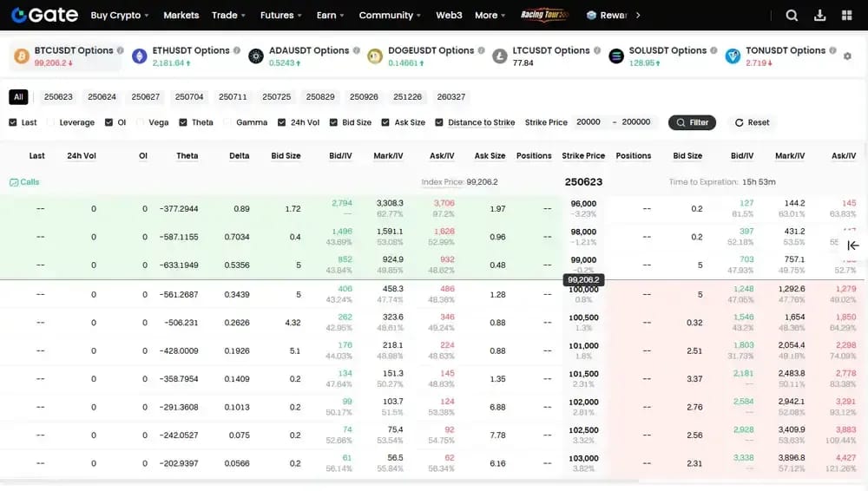Toggle the Ask Size checkbox
Viewport: 868px width, 491px height.
(385, 122)
